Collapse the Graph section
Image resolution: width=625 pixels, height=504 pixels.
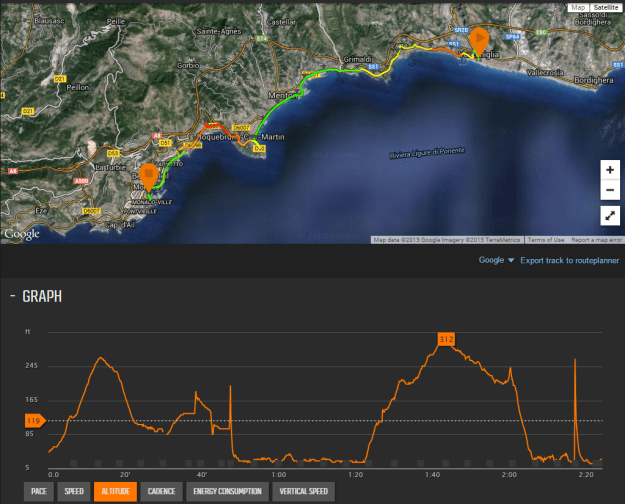[12, 296]
